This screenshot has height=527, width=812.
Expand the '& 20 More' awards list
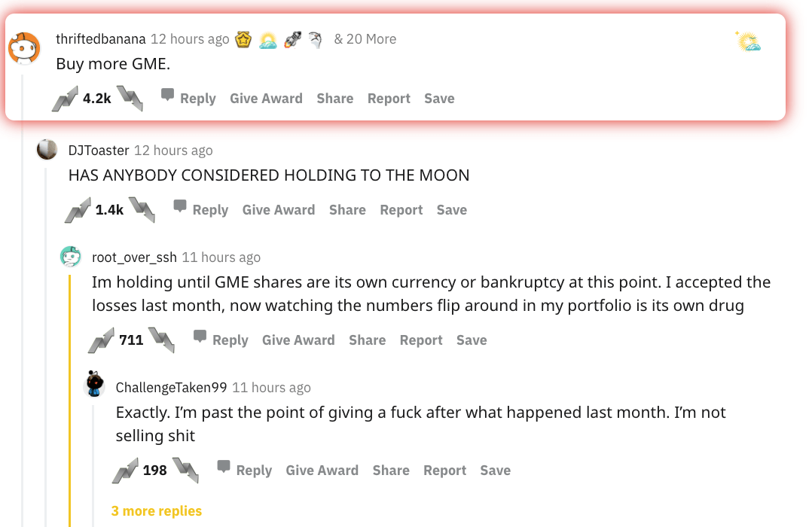(x=365, y=39)
